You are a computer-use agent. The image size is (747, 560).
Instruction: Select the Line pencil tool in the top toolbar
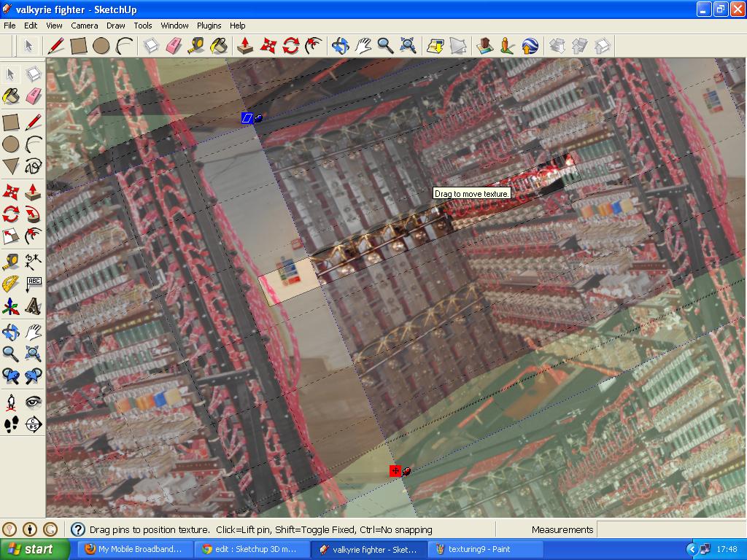pos(55,46)
